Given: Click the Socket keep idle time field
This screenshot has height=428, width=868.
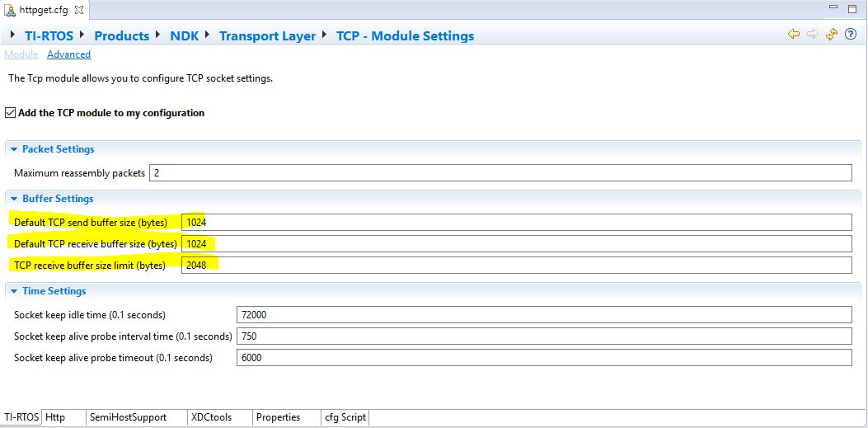Looking at the screenshot, I should point(543,315).
